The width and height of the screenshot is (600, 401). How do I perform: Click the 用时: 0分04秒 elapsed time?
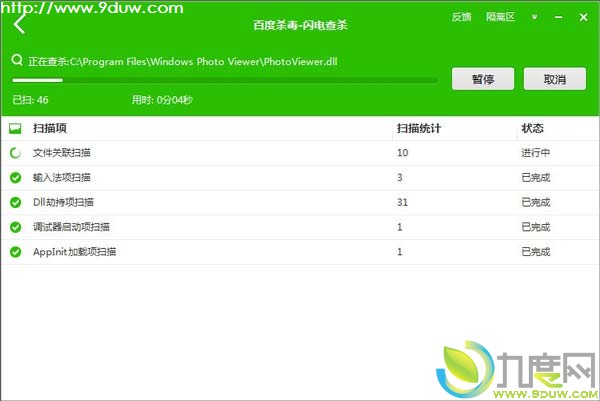click(x=162, y=100)
